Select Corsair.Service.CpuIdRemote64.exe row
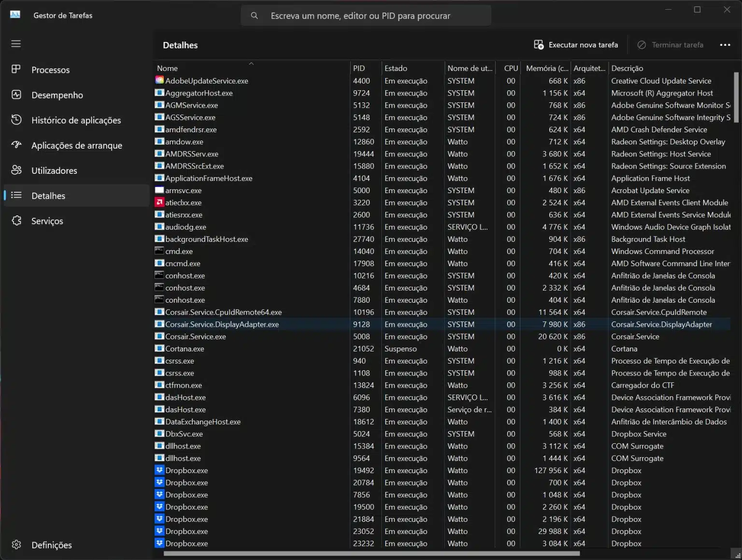The height and width of the screenshot is (560, 742). click(x=442, y=312)
